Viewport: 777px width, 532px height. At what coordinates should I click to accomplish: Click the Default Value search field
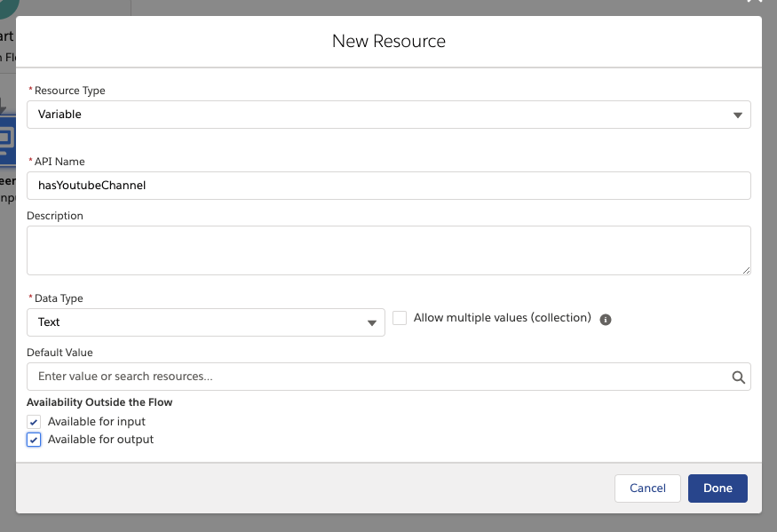click(x=389, y=377)
